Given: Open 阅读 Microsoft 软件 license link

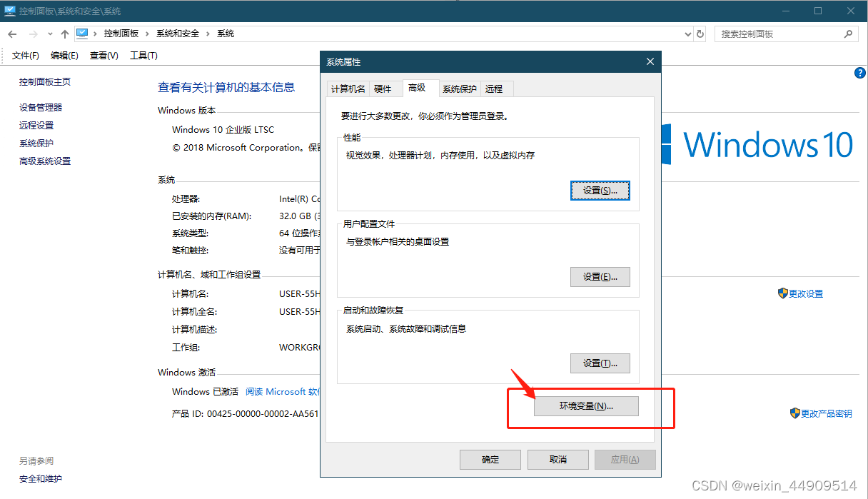Looking at the screenshot, I should pos(283,392).
